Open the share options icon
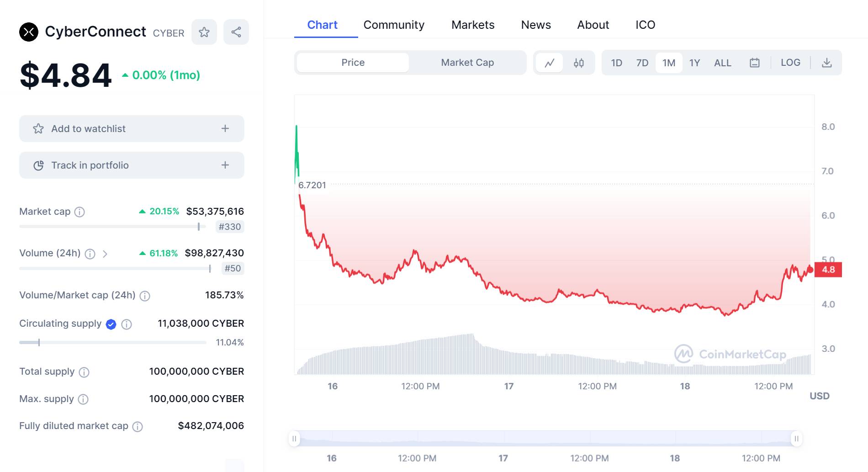Viewport: 868px width, 472px height. click(x=236, y=32)
